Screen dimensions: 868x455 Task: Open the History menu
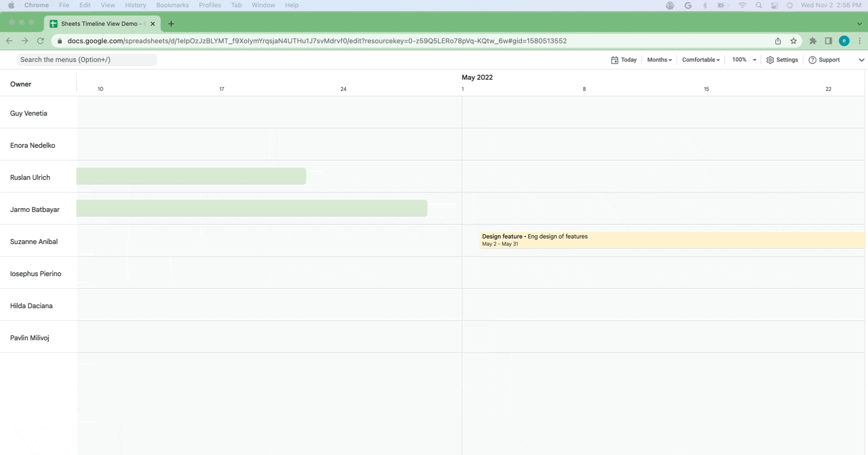[x=135, y=5]
